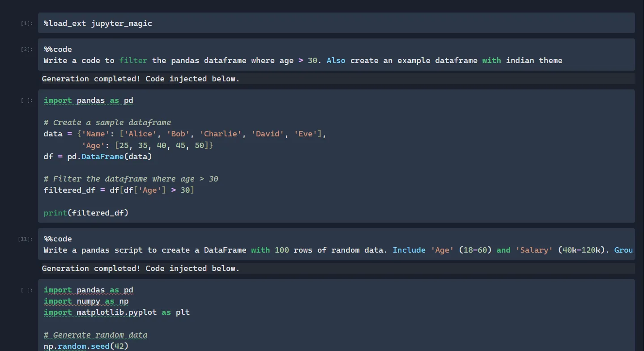Select the cell prompt labeled [11]:
The image size is (644, 351).
(26, 239)
